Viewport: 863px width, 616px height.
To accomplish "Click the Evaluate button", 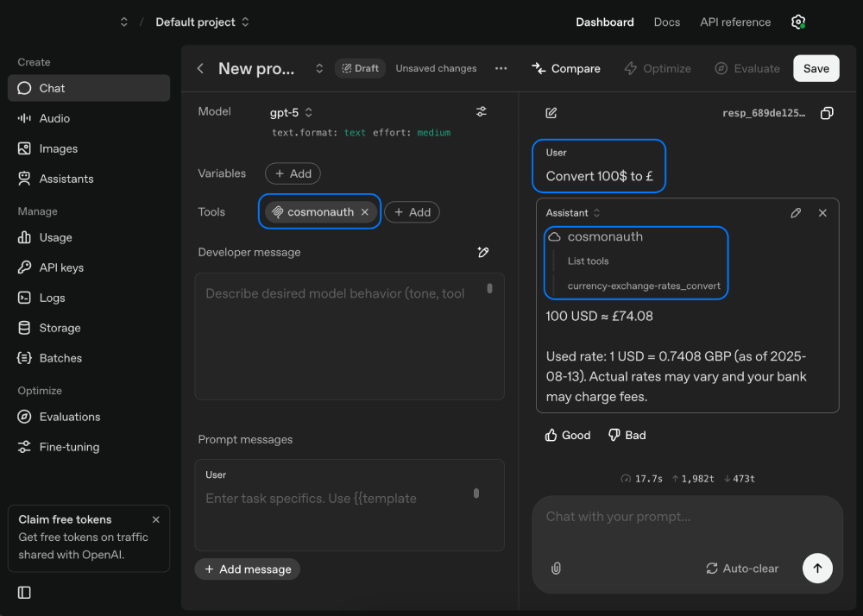I will [x=746, y=68].
